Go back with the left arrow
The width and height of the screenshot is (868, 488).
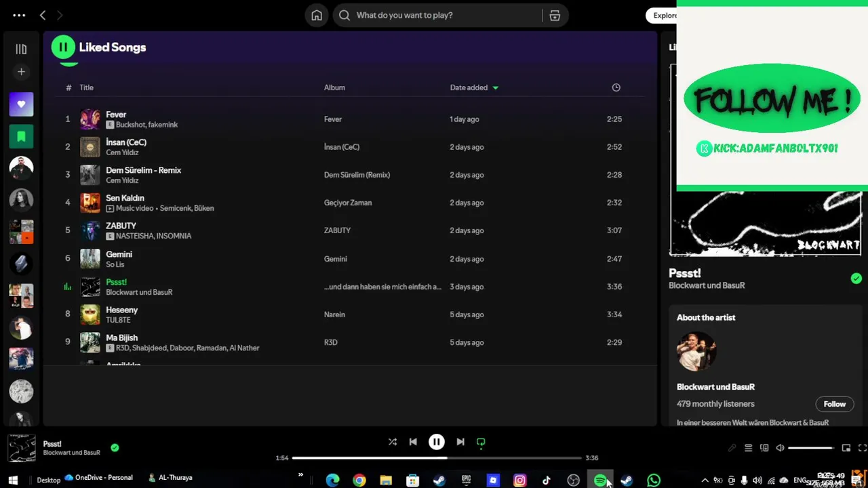[x=43, y=15]
